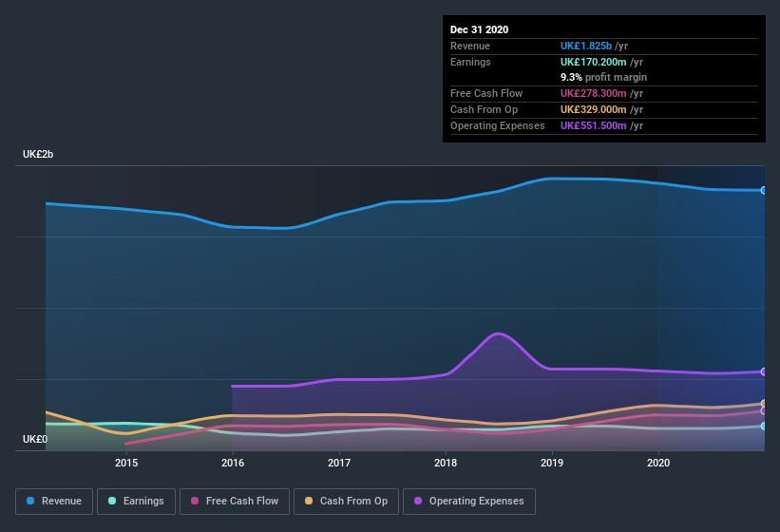Viewport: 780px width, 532px height.
Task: Toggle the Free Cash Flow legend button
Action: point(235,502)
